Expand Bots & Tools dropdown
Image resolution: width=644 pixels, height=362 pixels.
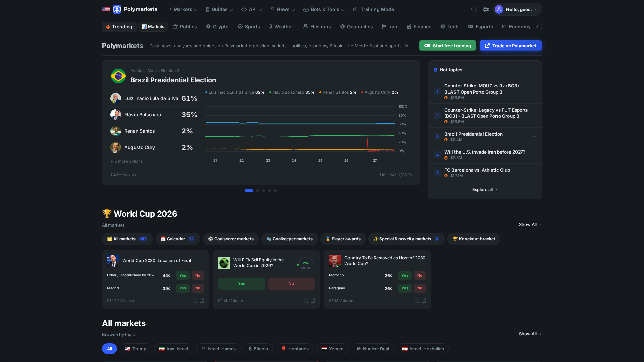324,9
